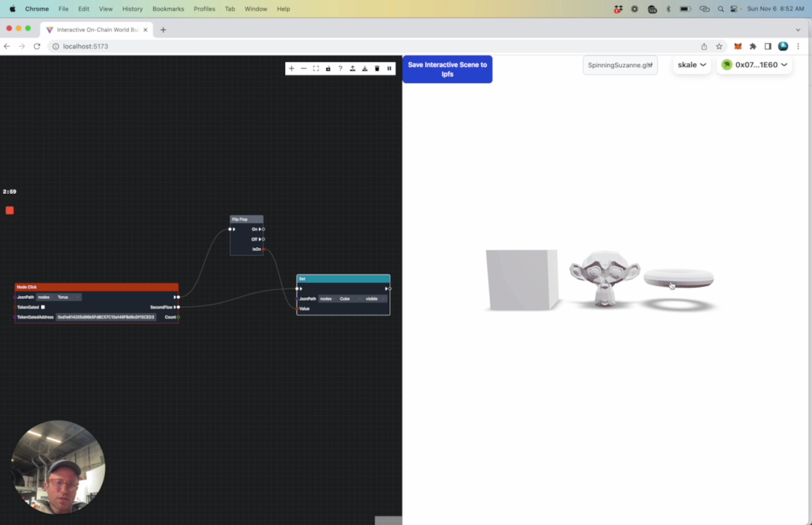Image resolution: width=812 pixels, height=525 pixels.
Task: Open the History menu
Action: 133,9
